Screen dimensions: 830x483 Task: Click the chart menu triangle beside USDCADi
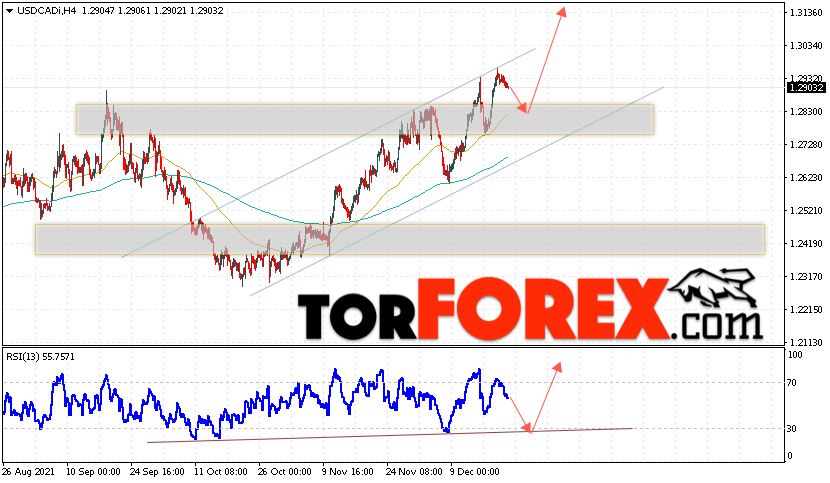10,11
